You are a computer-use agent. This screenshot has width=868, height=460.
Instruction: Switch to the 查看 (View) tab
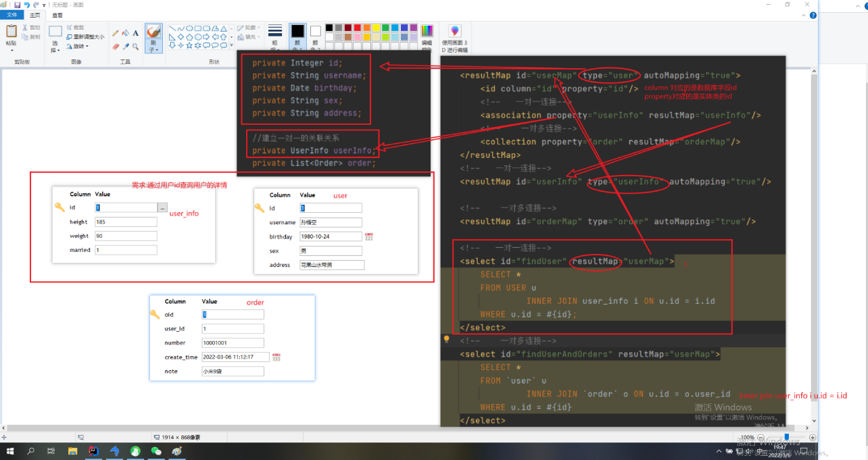(57, 15)
